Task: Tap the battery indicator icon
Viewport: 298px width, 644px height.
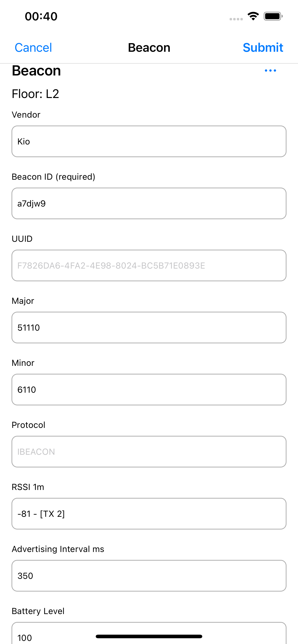Action: point(273,16)
